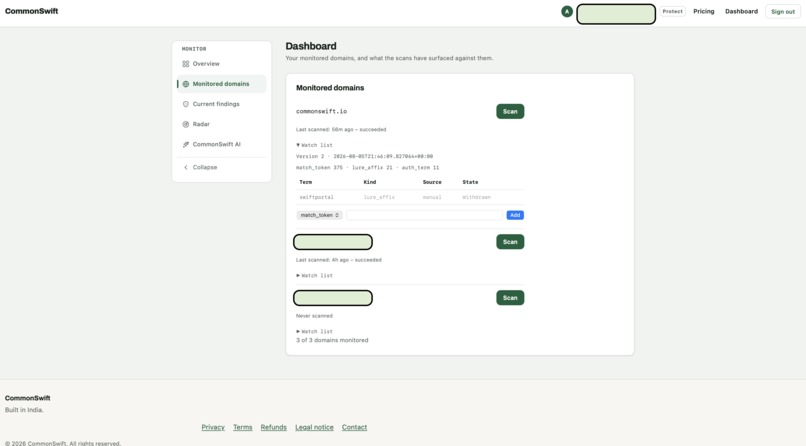Click the 'Built in India.' footer text
806x446 pixels.
[24, 410]
